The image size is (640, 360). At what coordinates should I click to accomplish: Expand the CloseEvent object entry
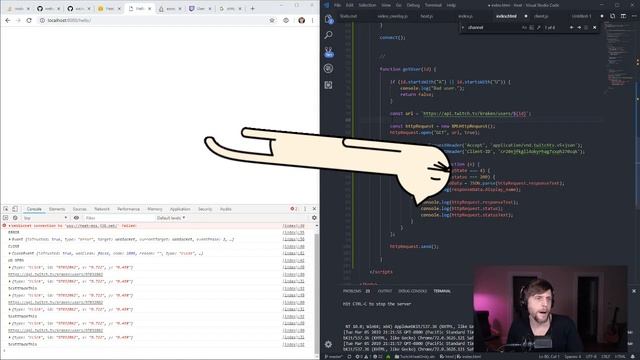click(x=9, y=253)
